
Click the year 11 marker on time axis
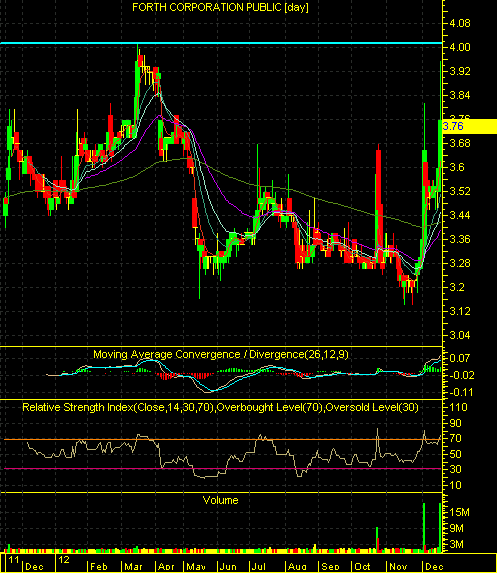(14, 560)
